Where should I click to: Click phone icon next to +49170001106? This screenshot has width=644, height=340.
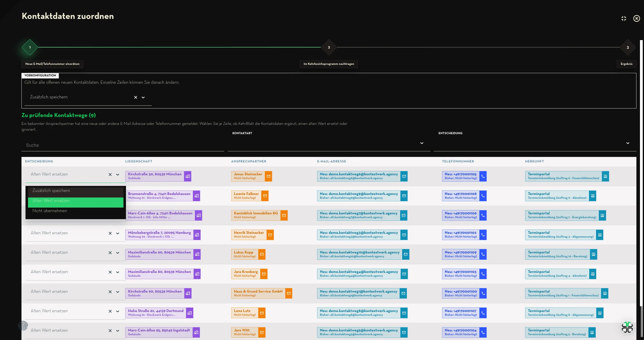point(483,215)
